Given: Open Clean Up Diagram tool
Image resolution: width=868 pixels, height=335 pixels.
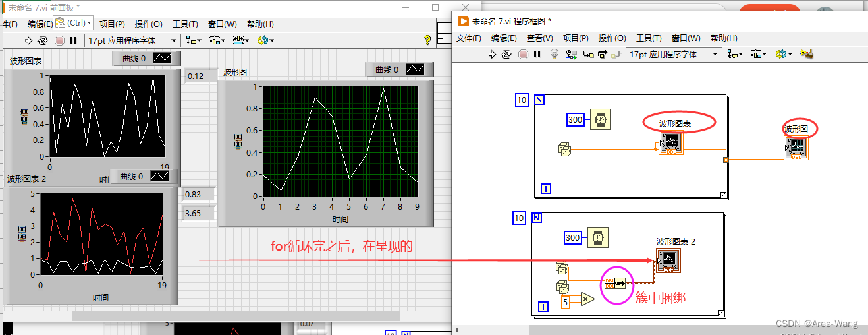Looking at the screenshot, I should click(805, 54).
